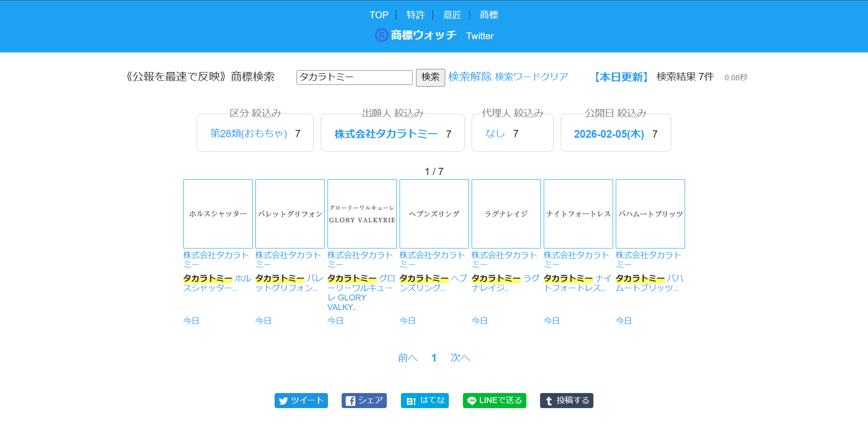Screen dimensions: 868x435
Task: Open the タカラトミー バレットグリフォン.. title link
Action: coord(290,283)
